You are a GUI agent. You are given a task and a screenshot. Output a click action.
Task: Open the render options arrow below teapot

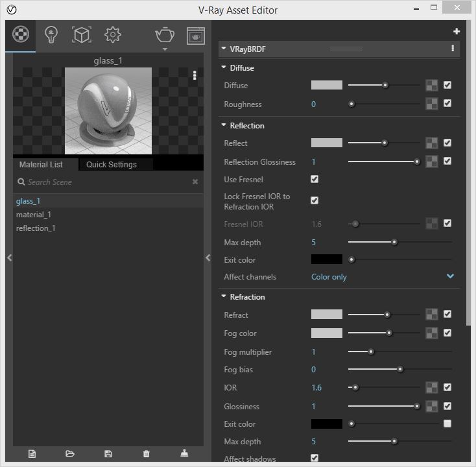(165, 49)
